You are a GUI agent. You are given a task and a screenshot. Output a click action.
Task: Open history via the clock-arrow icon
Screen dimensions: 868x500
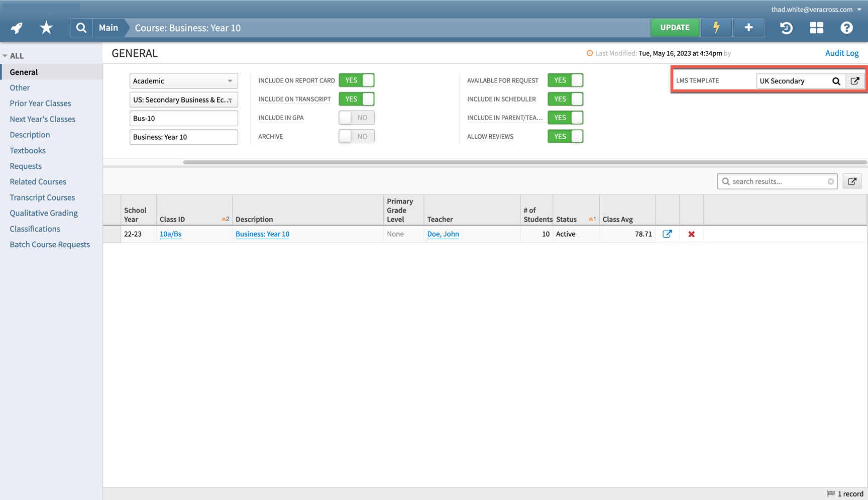coord(786,28)
